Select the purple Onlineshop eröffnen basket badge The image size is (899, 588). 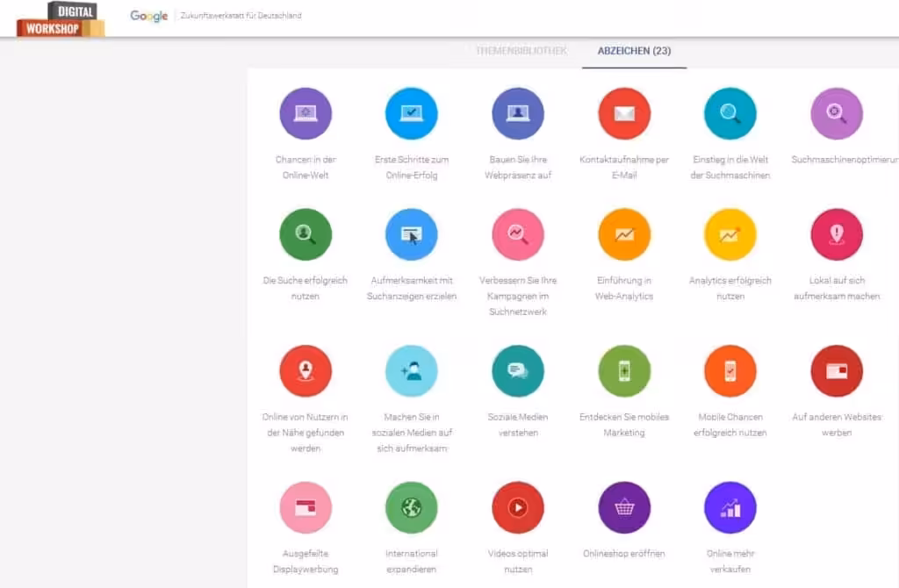click(x=624, y=507)
